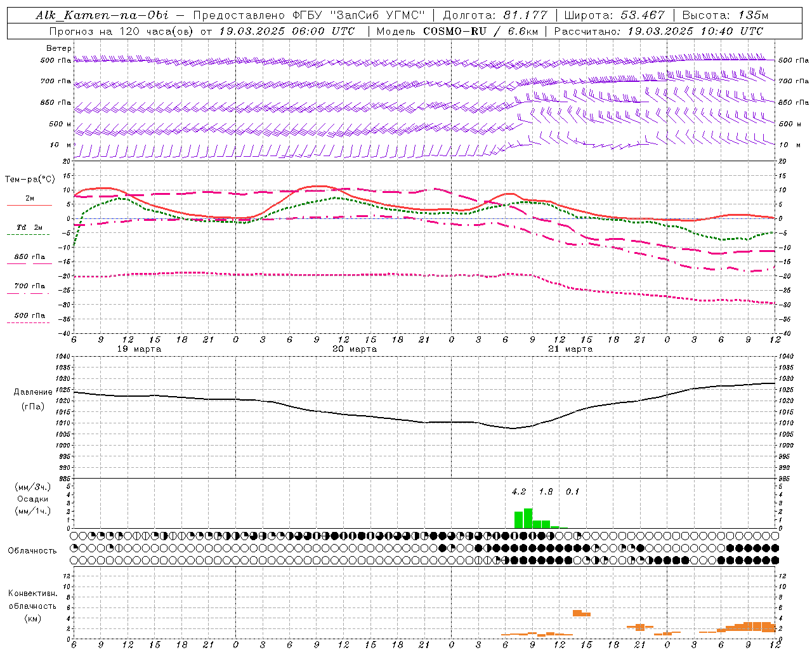Image resolution: width=812 pixels, height=650 pixels.
Task: Click the Тем-ра(°C) temperature label
Action: click(30, 180)
